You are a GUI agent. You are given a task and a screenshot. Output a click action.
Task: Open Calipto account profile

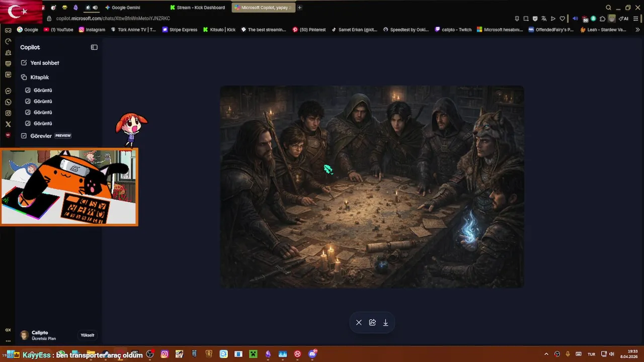tap(38, 335)
